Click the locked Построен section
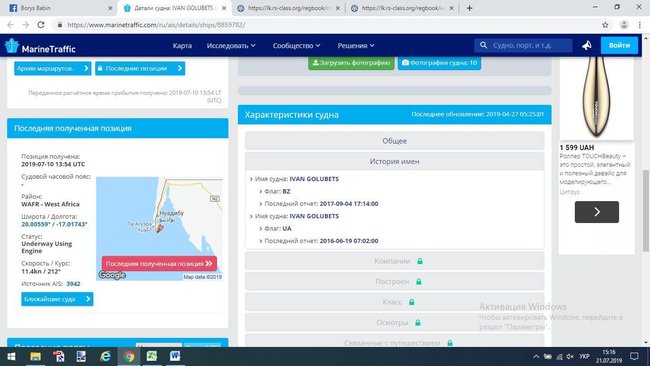The height and width of the screenshot is (366, 650). (394, 281)
